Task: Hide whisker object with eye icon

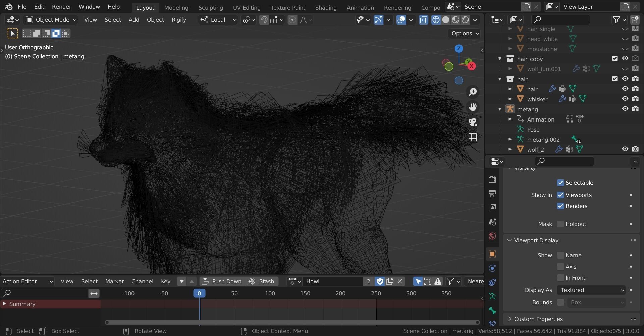Action: pos(625,99)
